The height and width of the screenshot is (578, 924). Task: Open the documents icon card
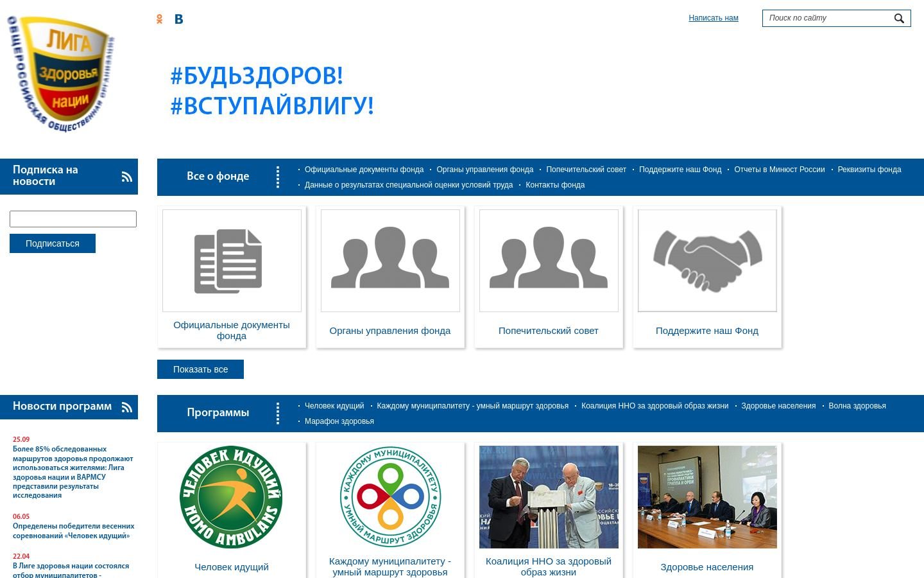[x=232, y=261]
